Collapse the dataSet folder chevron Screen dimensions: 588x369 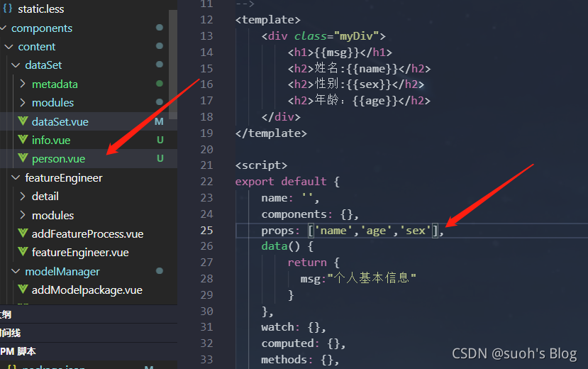tap(16, 65)
